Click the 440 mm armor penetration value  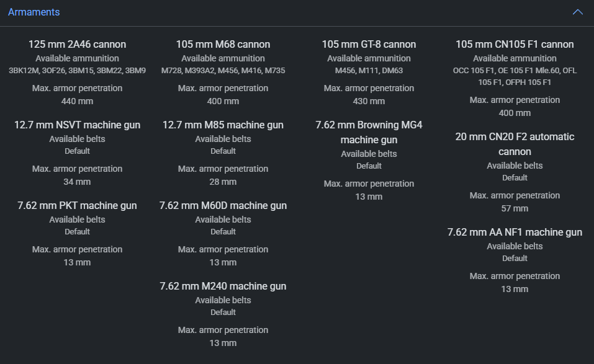pyautogui.click(x=77, y=101)
